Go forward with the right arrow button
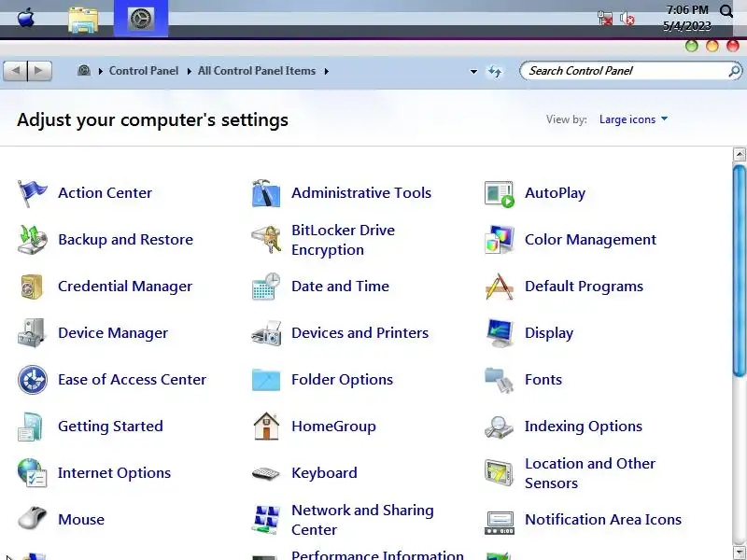Viewport: 747px width, 560px height. (x=39, y=71)
